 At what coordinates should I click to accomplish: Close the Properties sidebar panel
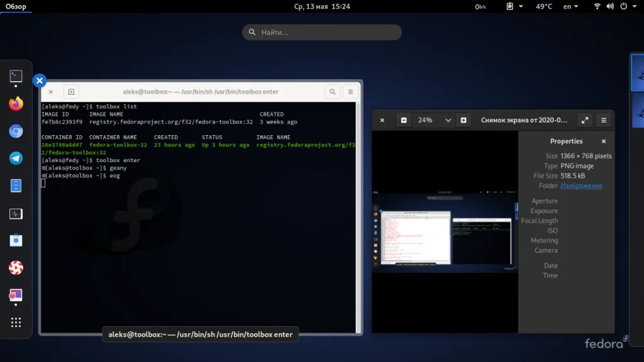point(604,141)
